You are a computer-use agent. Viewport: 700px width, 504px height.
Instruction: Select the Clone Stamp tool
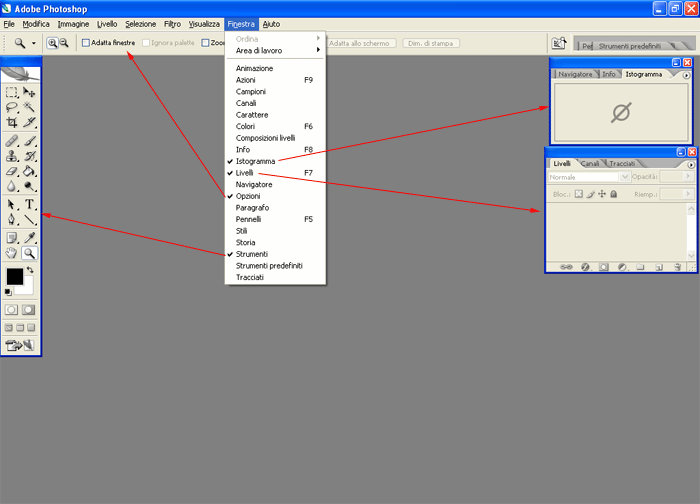pos(12,156)
